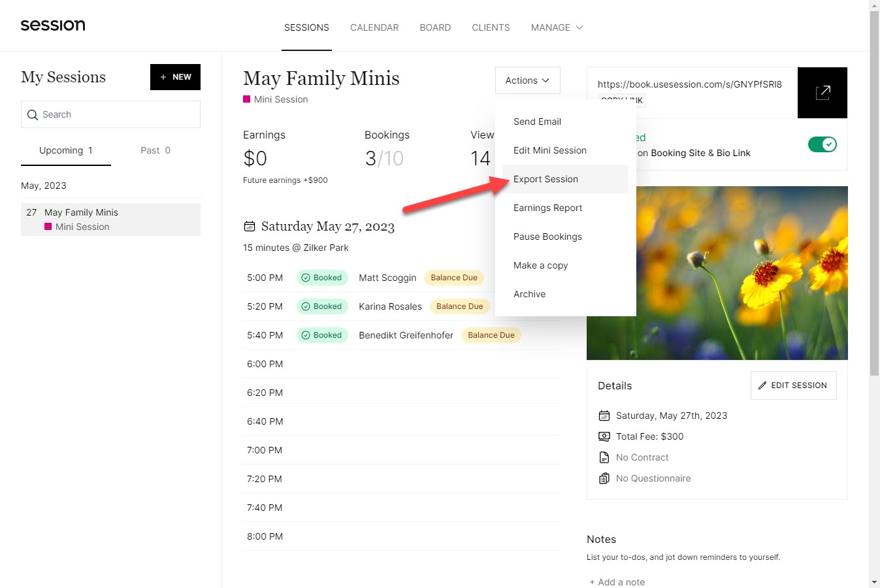Click the Edit Session button
880x588 pixels.
click(793, 385)
